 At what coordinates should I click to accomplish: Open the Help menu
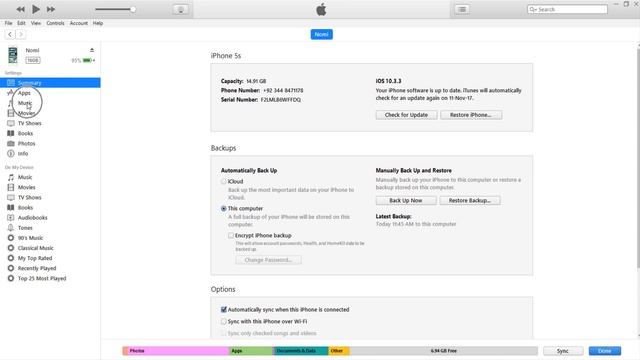click(x=98, y=23)
